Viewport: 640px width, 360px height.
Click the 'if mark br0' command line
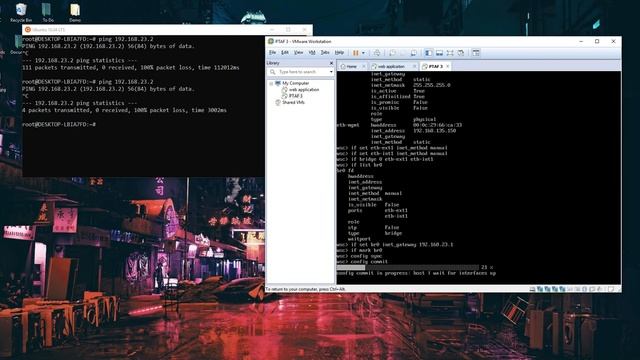coord(359,250)
